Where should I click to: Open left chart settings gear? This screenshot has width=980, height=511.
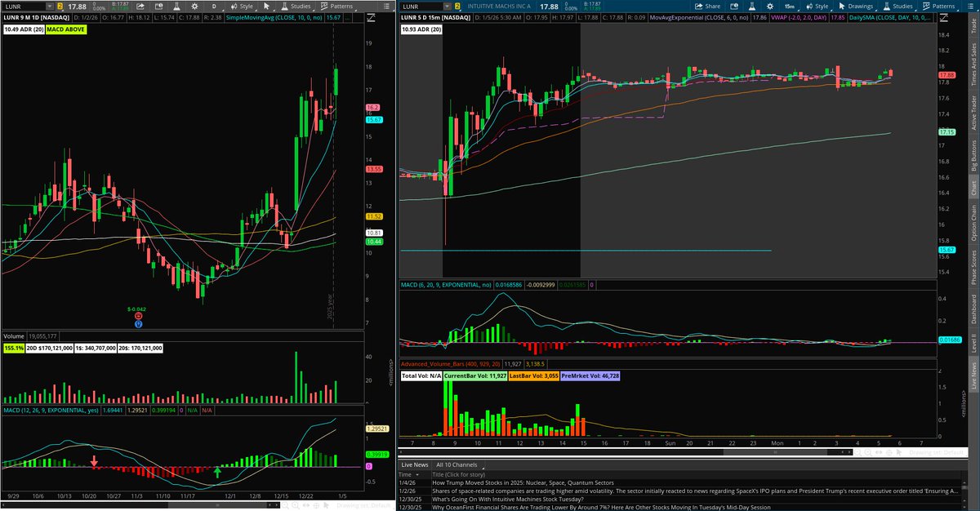point(194,7)
